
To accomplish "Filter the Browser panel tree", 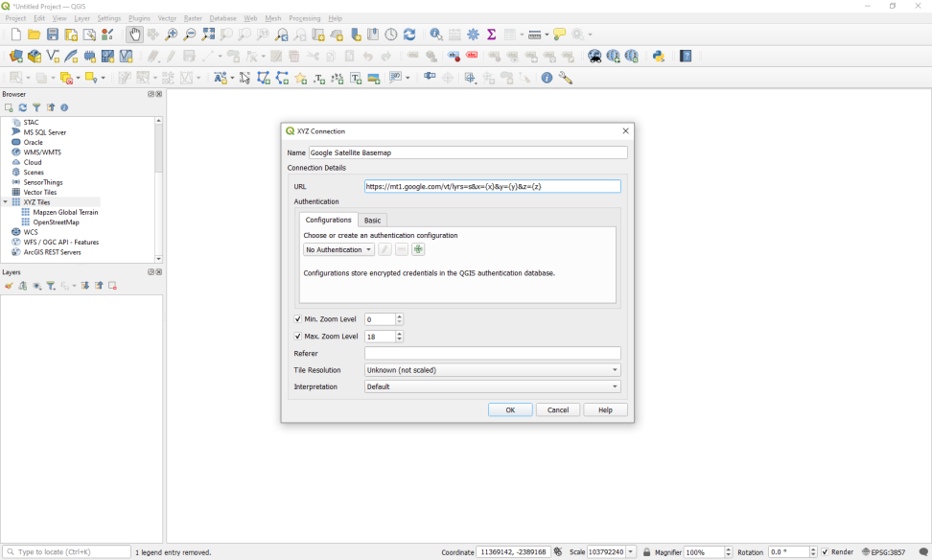I will (36, 107).
